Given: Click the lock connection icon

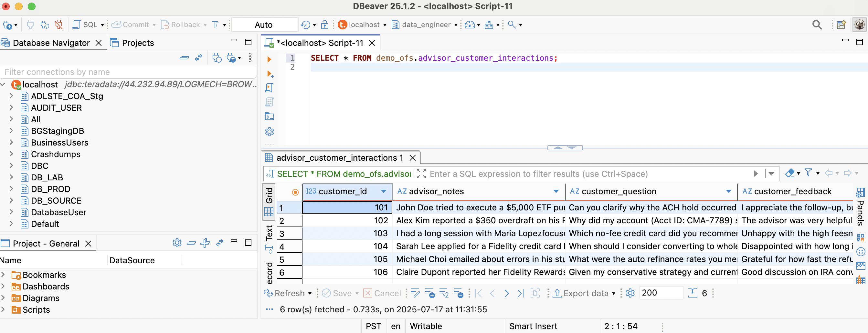Looking at the screenshot, I should click(324, 25).
